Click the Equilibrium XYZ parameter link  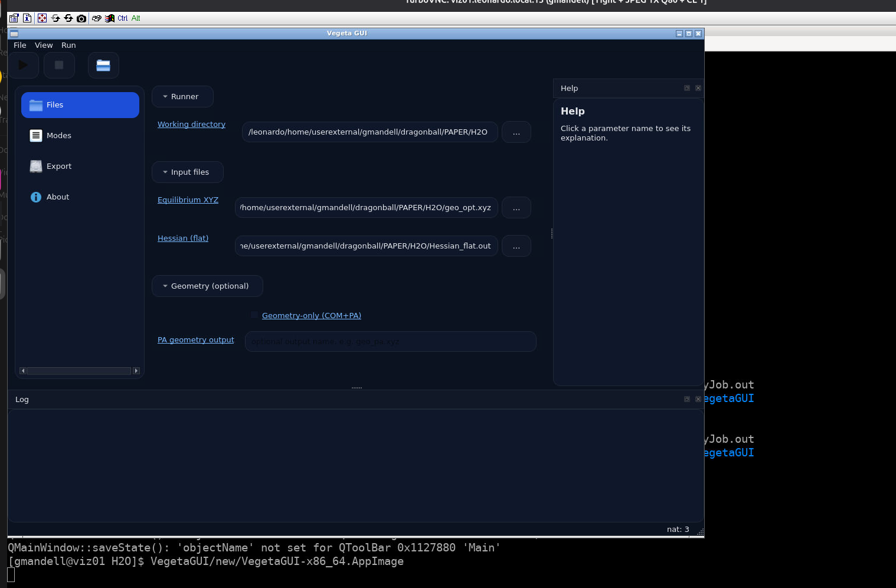[x=188, y=200]
